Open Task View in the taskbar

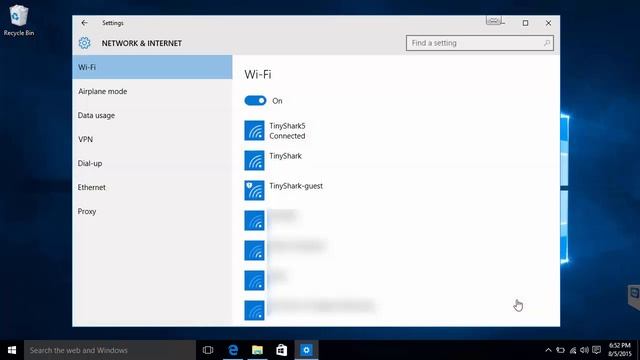tap(208, 350)
